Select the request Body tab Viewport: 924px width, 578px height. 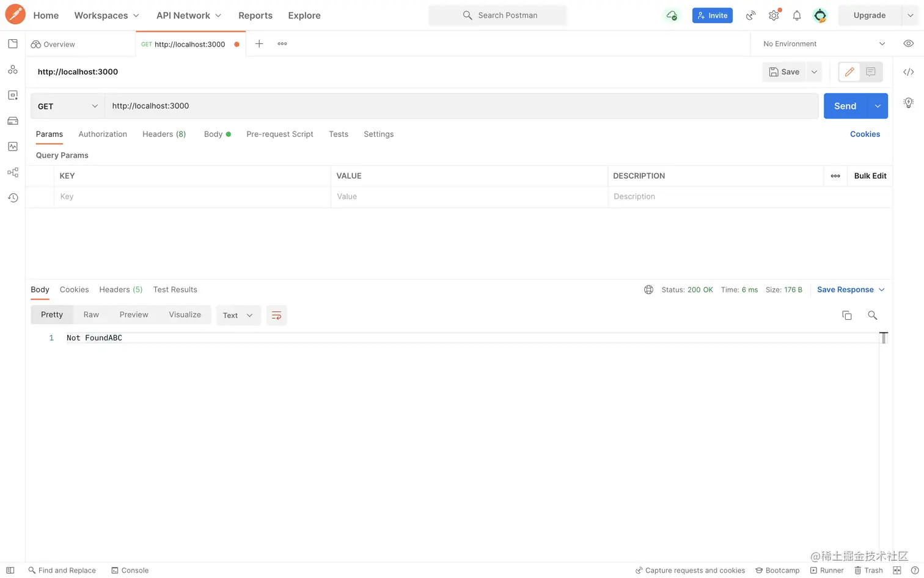(x=217, y=134)
